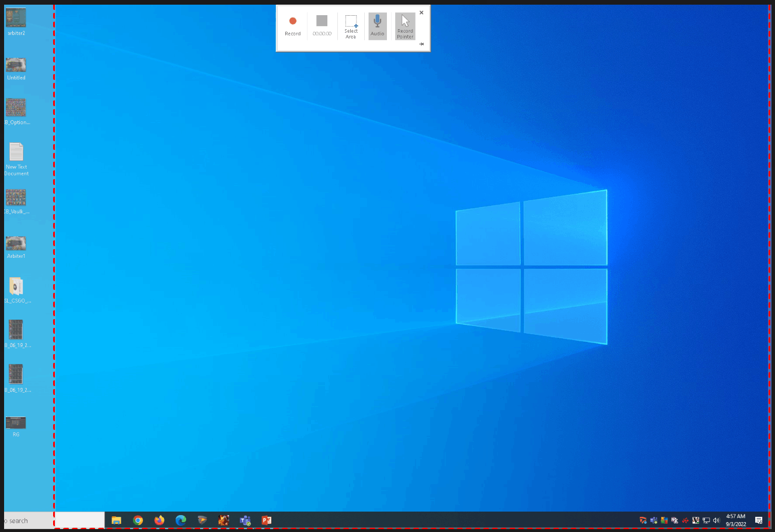
Task: Launch Google Chrome from the taskbar
Action: 138,520
